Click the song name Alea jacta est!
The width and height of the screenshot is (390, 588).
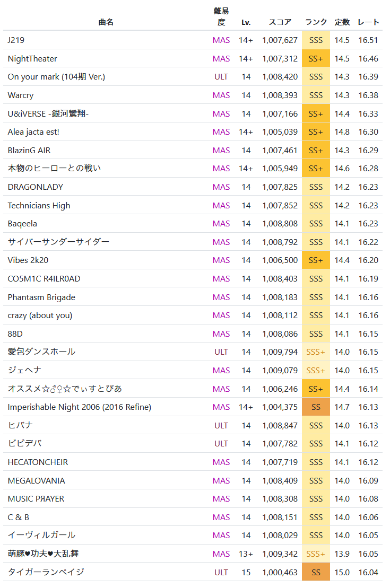coord(33,132)
